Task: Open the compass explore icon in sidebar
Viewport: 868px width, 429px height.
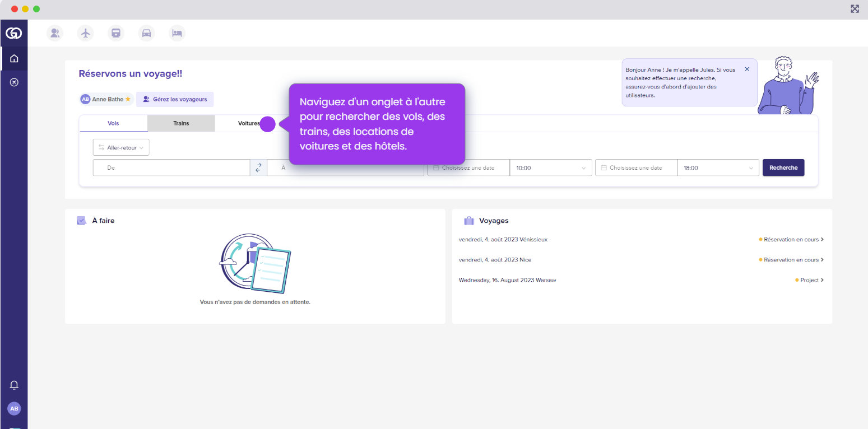Action: coord(14,82)
